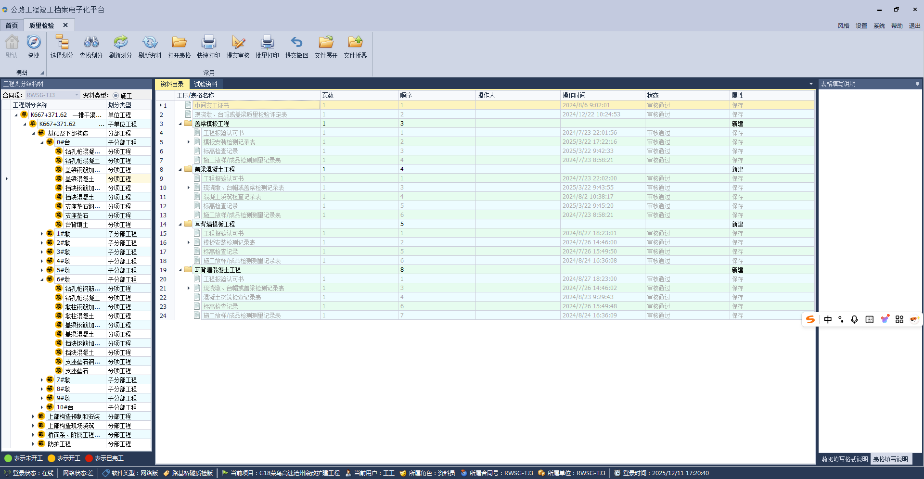Click the blue refresh arrows toolbar icon
This screenshot has height=479, width=924.
[x=150, y=42]
